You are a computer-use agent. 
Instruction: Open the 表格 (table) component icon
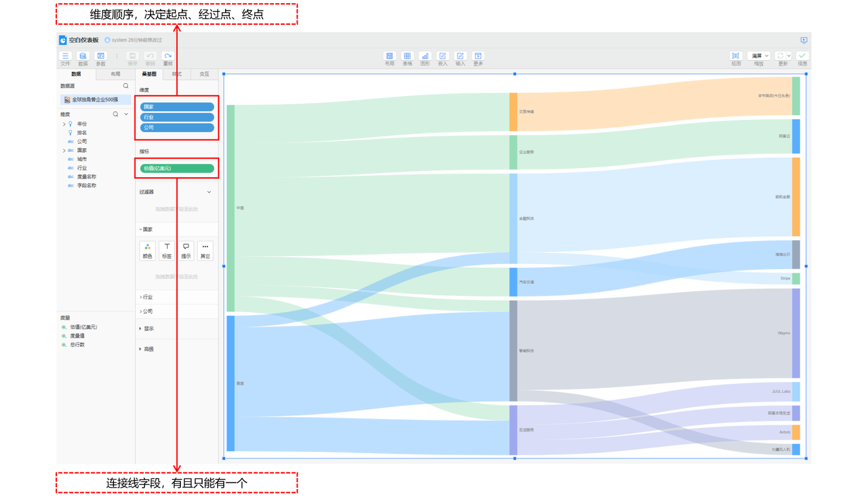pos(407,56)
